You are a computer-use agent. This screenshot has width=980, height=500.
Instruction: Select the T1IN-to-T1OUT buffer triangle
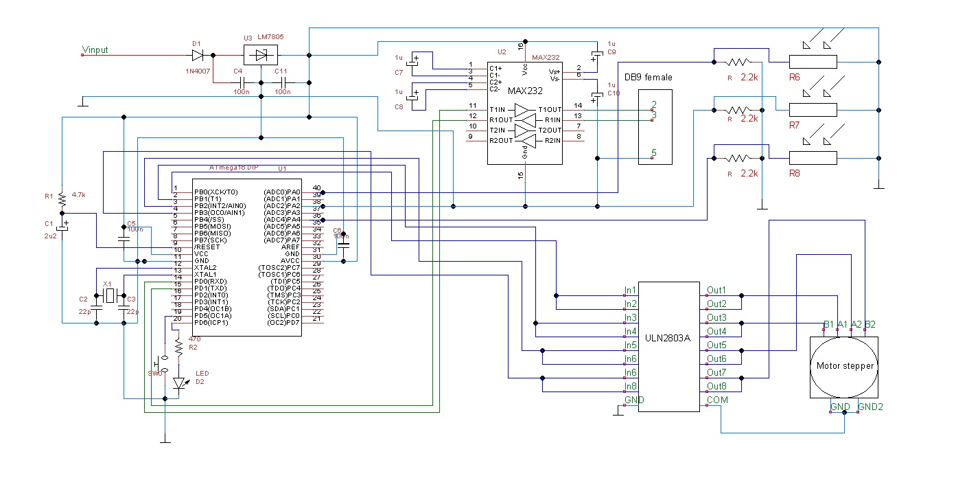(x=523, y=110)
